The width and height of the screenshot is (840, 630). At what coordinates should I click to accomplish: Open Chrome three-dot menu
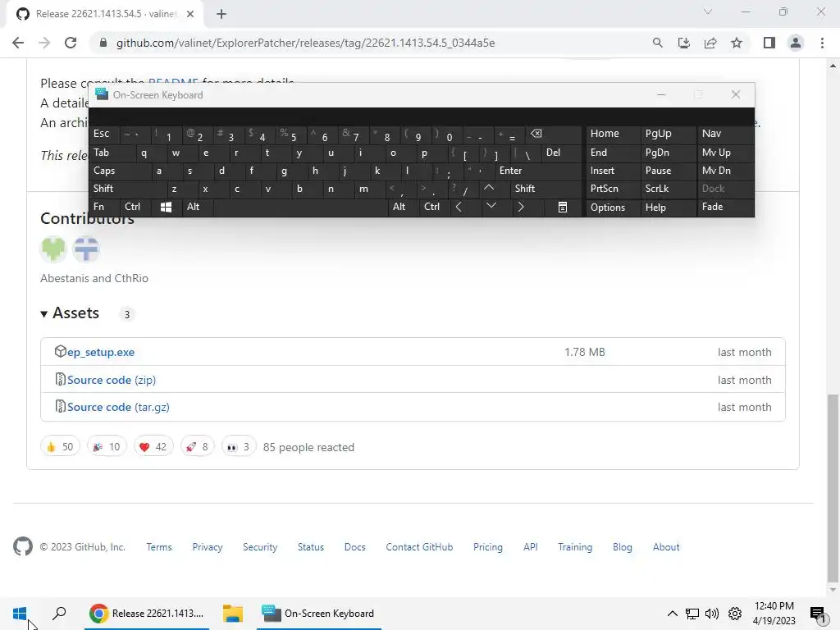pos(822,43)
